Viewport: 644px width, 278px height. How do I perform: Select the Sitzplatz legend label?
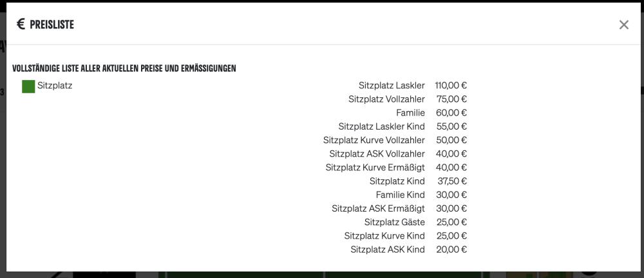tap(55, 85)
